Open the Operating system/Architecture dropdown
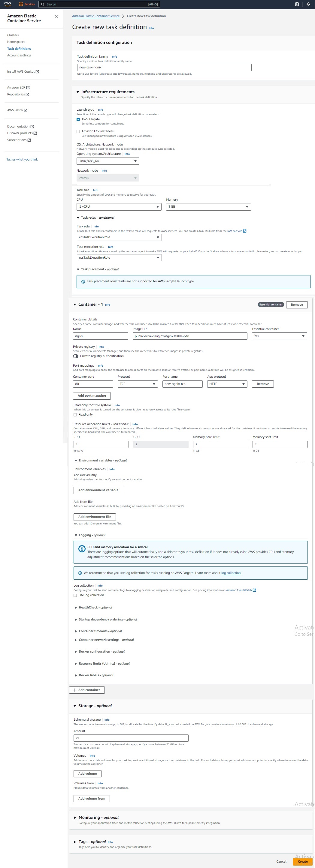Image resolution: width=315 pixels, height=868 pixels. point(108,161)
